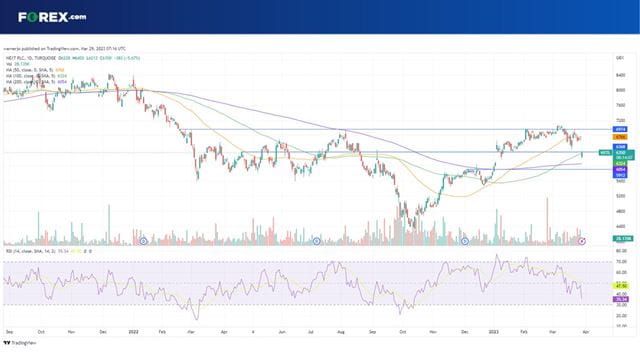Click the NEXT PLC symbol legend title
640x360 pixels.
[x=31, y=58]
